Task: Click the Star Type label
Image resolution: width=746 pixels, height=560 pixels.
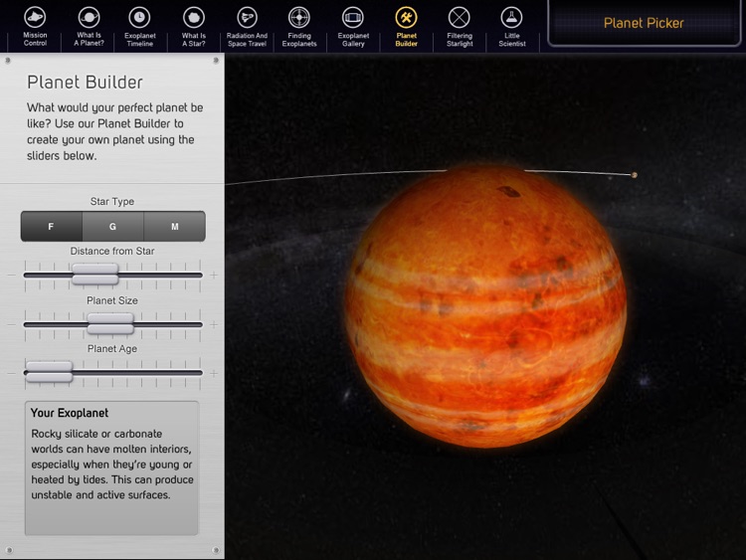Action: 112,201
